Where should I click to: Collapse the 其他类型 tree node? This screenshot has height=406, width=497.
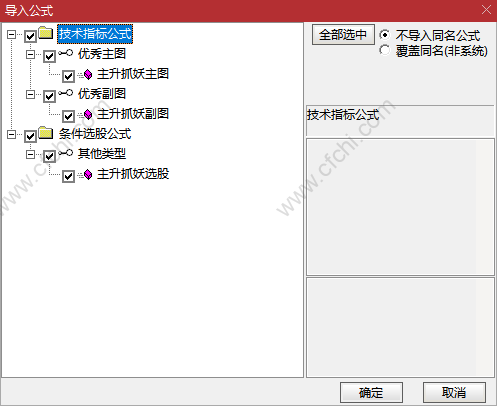pos(30,154)
